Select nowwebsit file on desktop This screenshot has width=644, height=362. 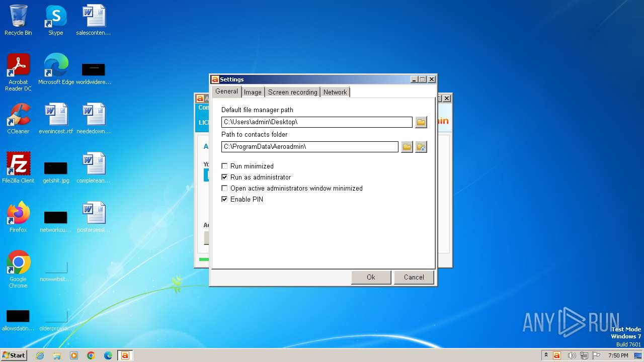tap(56, 270)
